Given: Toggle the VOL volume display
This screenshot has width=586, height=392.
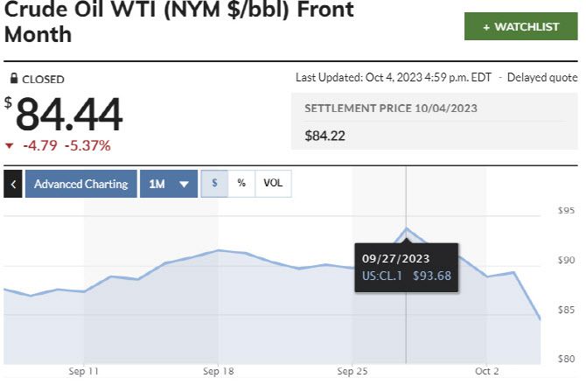Looking at the screenshot, I should [x=273, y=184].
